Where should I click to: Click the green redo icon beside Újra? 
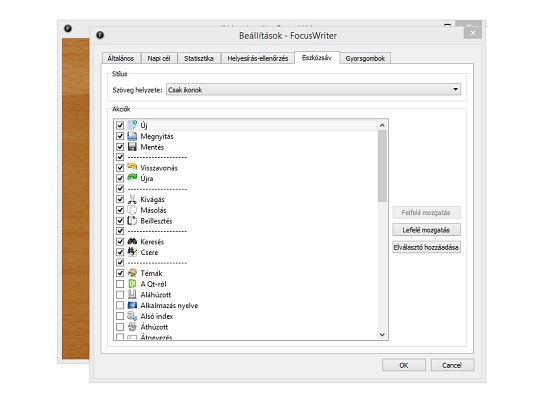coord(132,178)
